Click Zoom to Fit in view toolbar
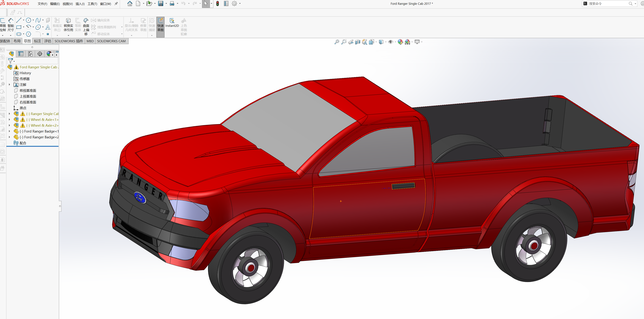Image resolution: width=644 pixels, height=319 pixels. click(x=337, y=42)
